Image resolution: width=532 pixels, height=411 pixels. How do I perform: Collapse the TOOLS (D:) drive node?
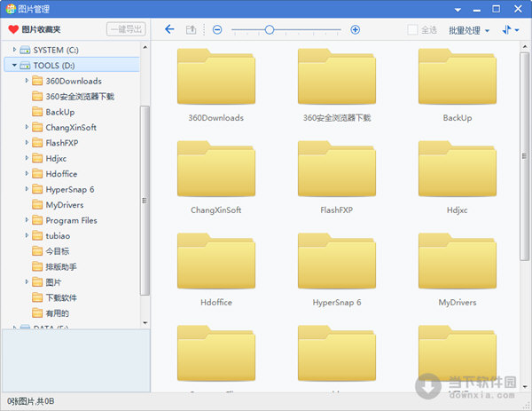click(14, 65)
